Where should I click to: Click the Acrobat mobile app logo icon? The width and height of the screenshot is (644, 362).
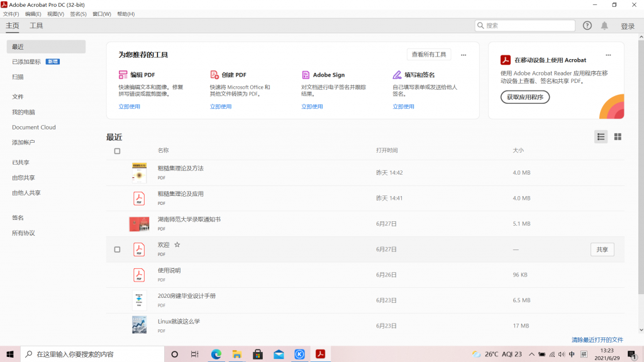[505, 60]
